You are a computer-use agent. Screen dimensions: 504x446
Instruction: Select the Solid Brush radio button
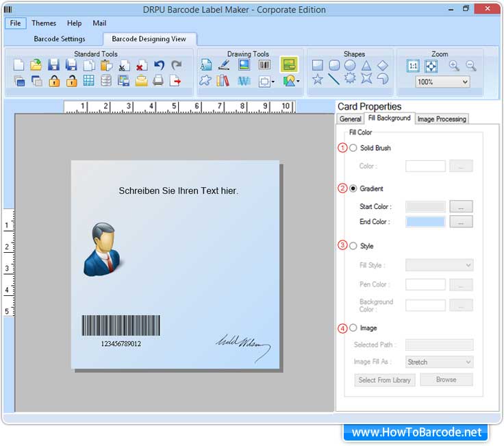(353, 148)
